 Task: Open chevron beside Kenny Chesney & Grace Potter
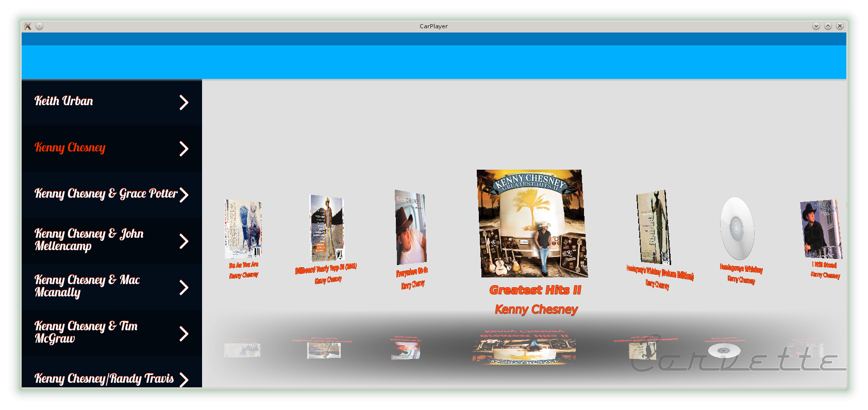[184, 195]
